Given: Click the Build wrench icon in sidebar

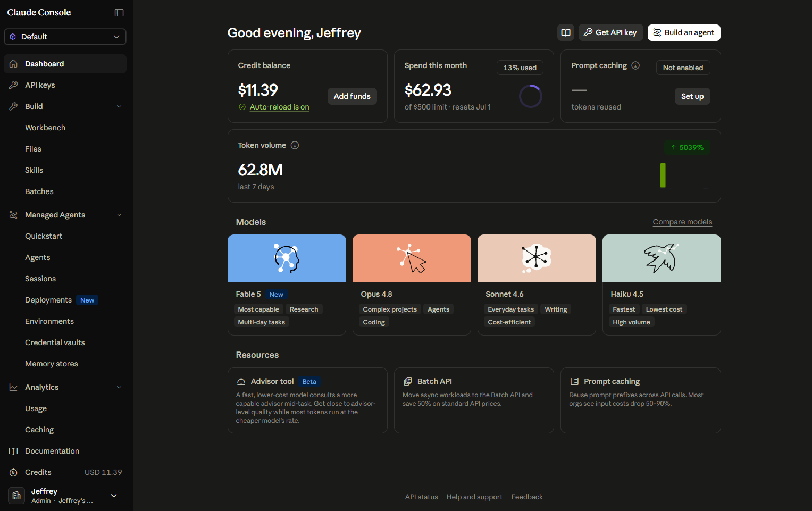Looking at the screenshot, I should tap(14, 106).
